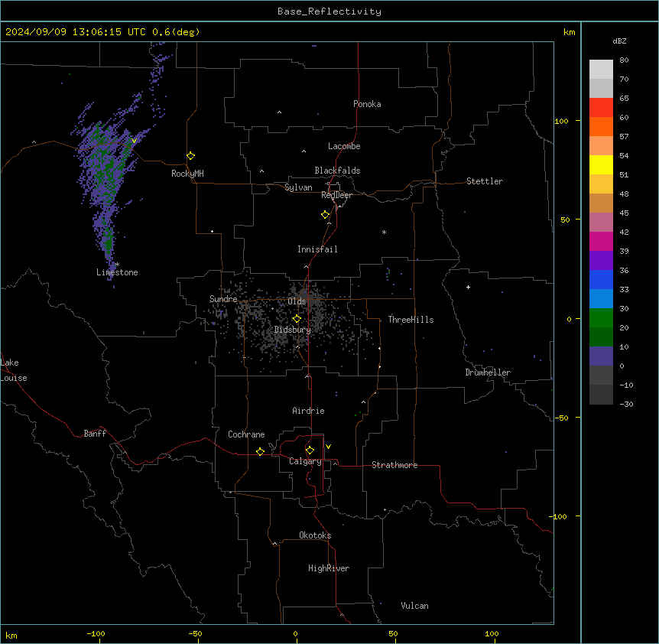659x644 pixels.
Task: Click the Drumheller city label
Action: pyautogui.click(x=488, y=372)
